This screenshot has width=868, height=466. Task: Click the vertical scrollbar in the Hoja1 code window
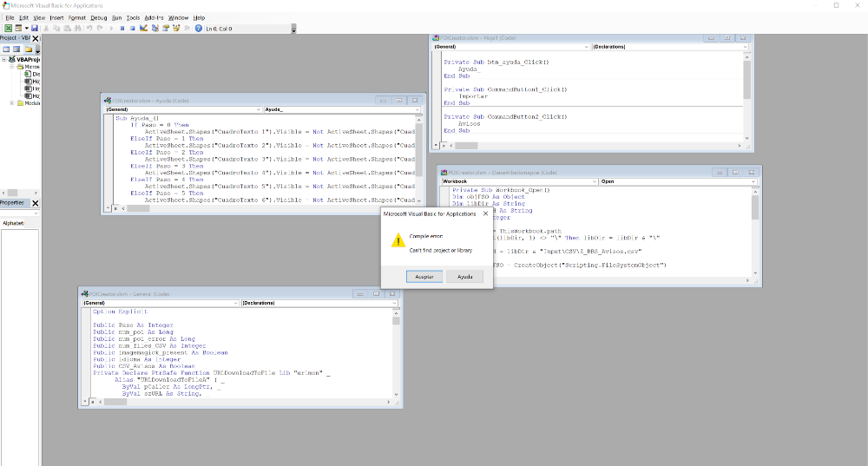click(x=746, y=97)
